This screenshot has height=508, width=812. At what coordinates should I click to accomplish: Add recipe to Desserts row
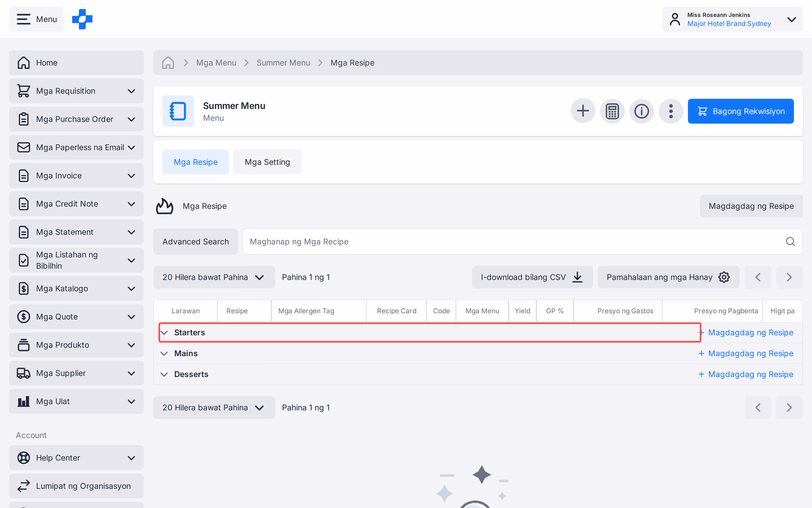coord(745,374)
